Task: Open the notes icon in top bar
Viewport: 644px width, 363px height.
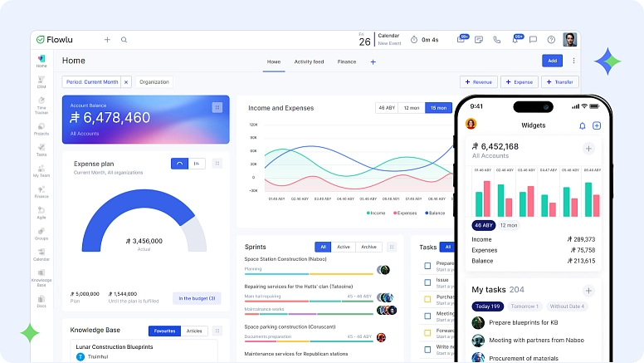Action: click(x=479, y=40)
